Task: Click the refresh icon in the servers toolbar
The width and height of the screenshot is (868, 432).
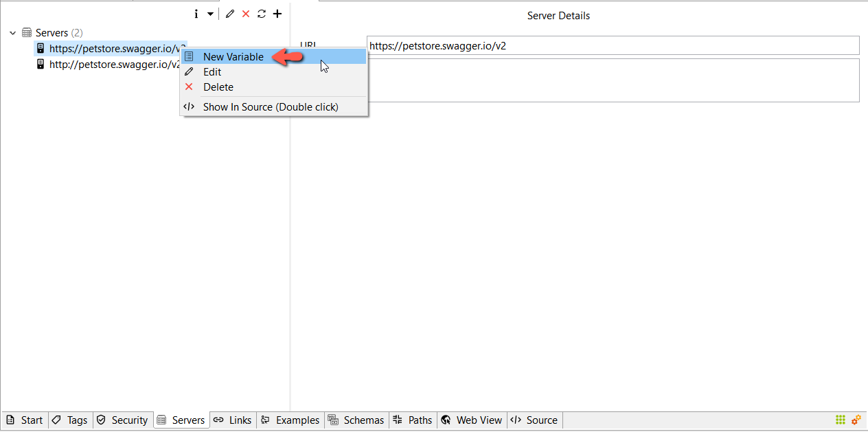Action: [262, 14]
